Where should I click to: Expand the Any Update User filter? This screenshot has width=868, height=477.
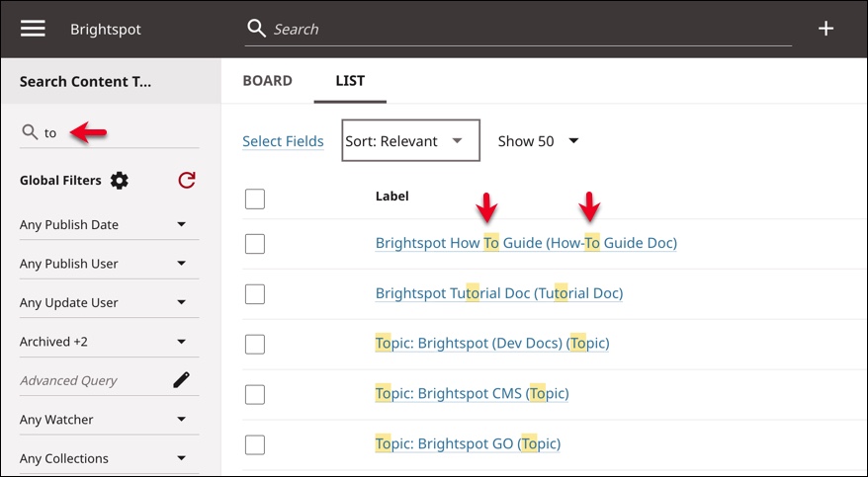(x=109, y=303)
